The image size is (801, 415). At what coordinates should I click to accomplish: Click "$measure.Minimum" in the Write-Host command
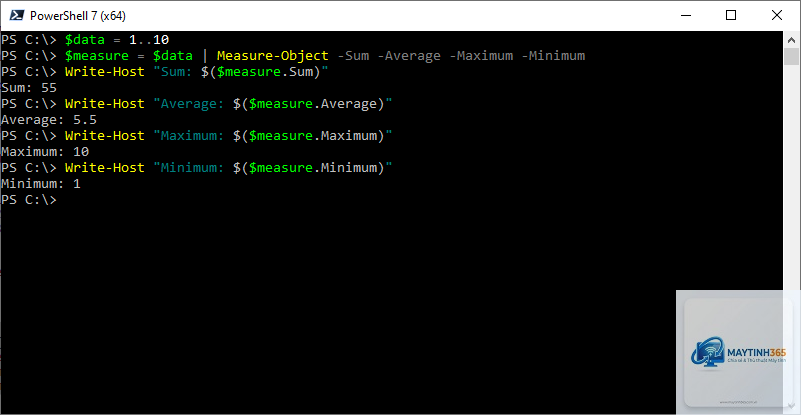[x=312, y=168]
